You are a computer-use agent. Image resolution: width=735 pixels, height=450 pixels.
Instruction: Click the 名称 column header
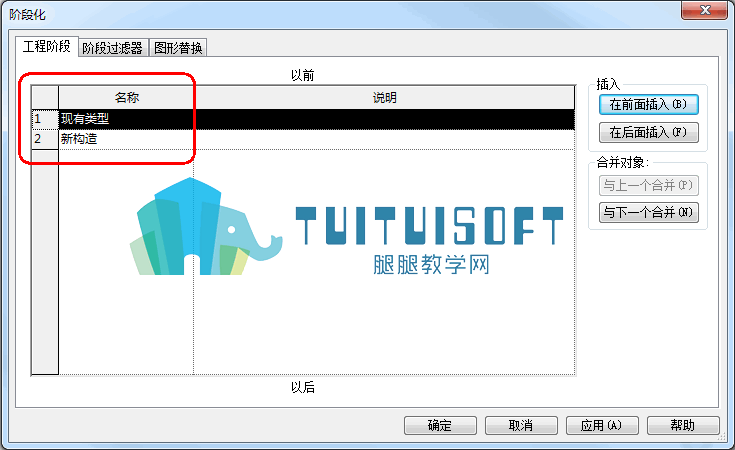(126, 98)
